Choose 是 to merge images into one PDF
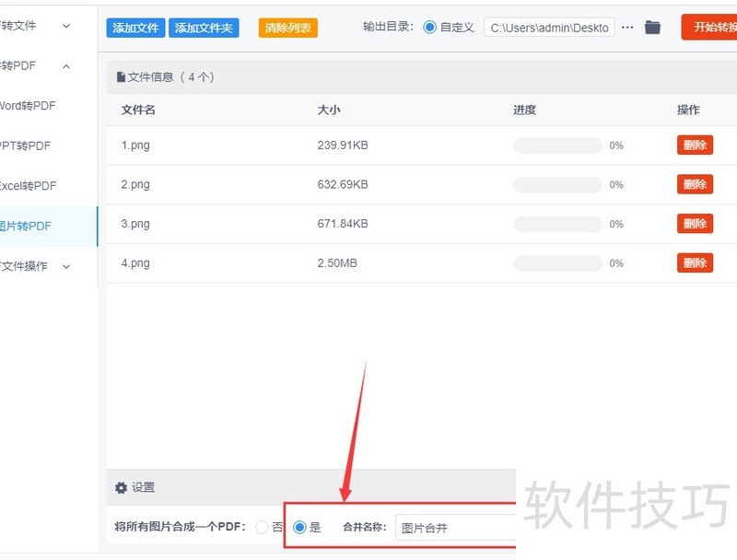 299,528
